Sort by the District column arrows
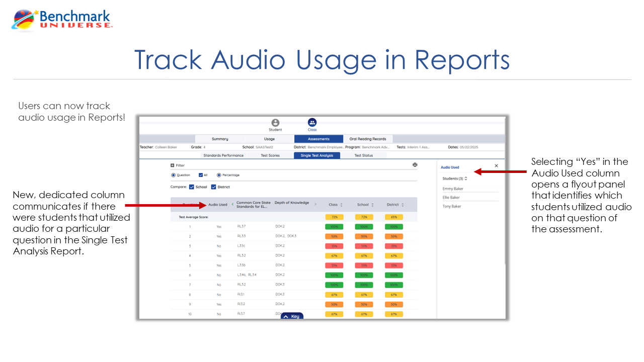The width and height of the screenshot is (644, 362). 403,205
